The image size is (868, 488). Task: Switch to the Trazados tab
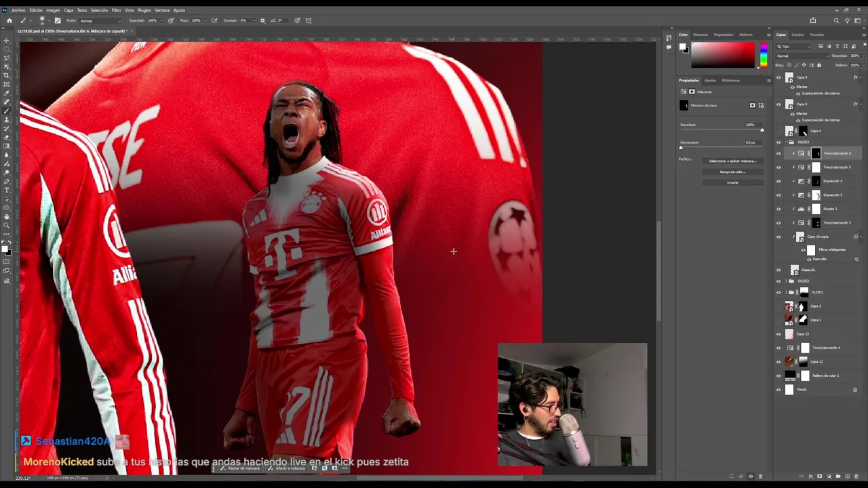(817, 35)
